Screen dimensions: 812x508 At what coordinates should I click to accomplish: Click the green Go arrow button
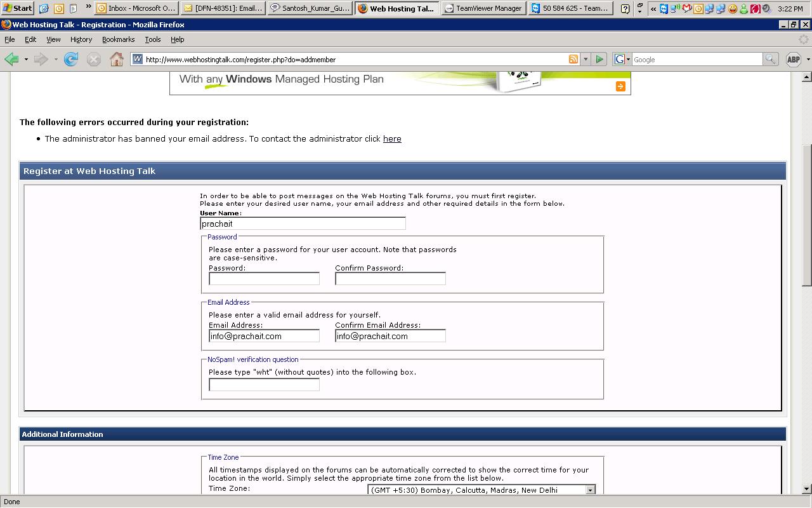pos(599,59)
